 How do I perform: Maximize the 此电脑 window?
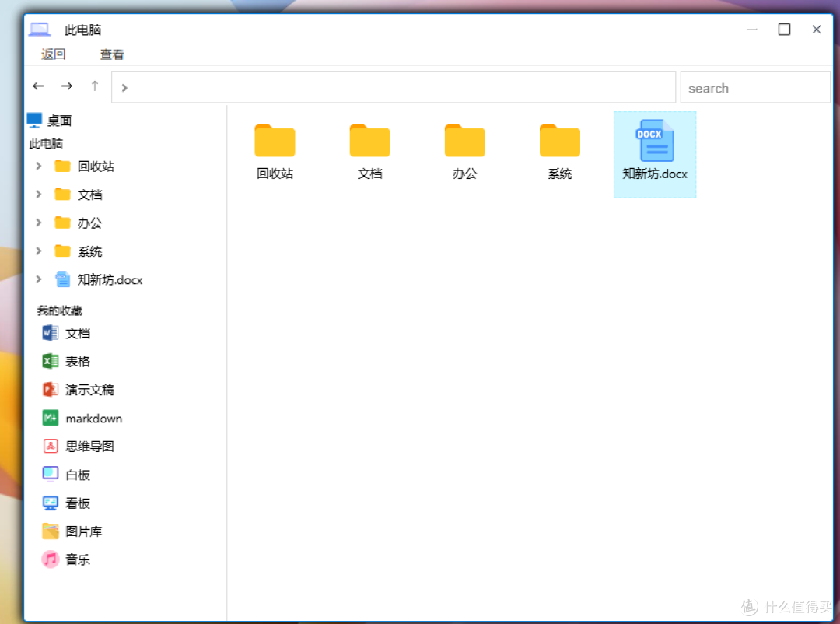pyautogui.click(x=784, y=30)
